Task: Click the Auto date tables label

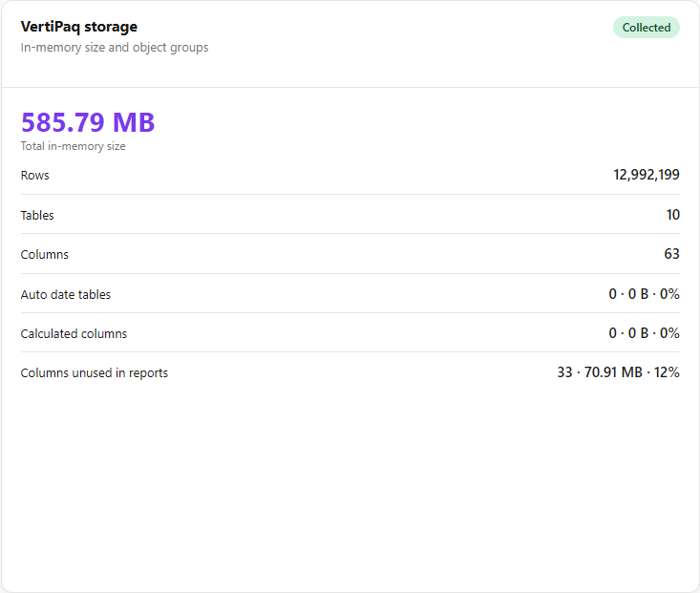Action: [x=66, y=295]
